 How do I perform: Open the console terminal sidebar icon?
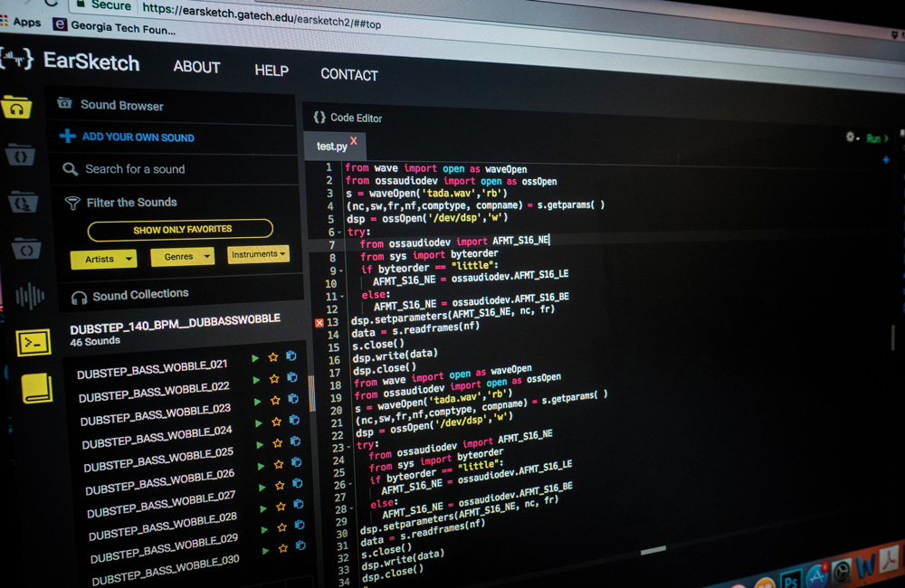[33, 343]
